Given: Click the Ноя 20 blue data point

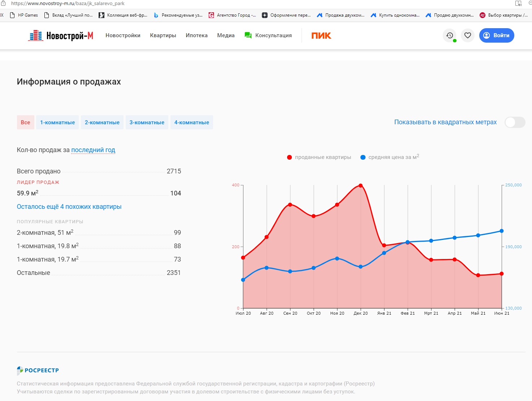Looking at the screenshot, I should 337,259.
